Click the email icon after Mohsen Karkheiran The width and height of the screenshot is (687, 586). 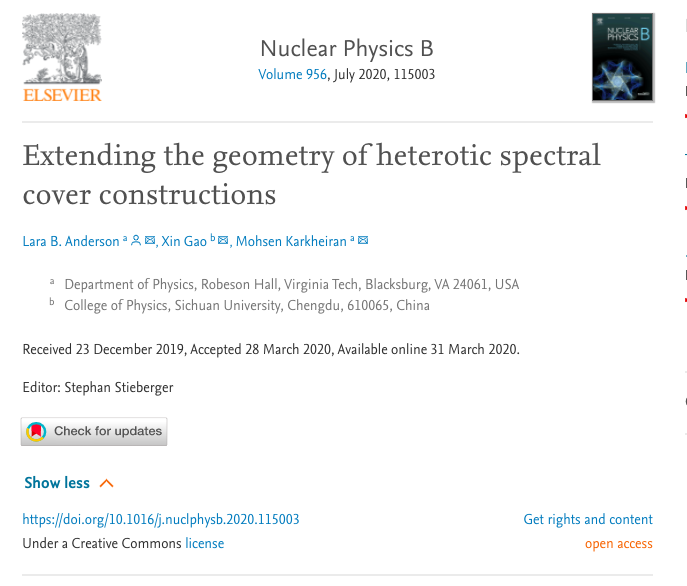pos(363,241)
